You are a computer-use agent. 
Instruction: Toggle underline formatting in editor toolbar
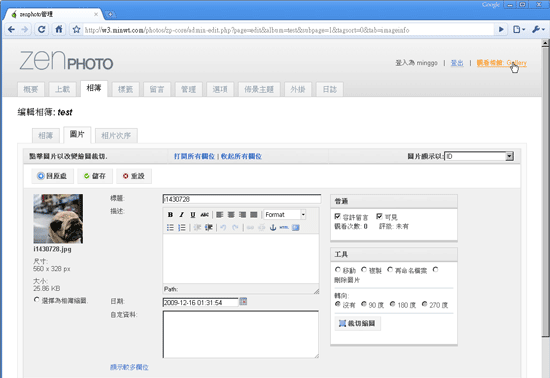coord(193,215)
